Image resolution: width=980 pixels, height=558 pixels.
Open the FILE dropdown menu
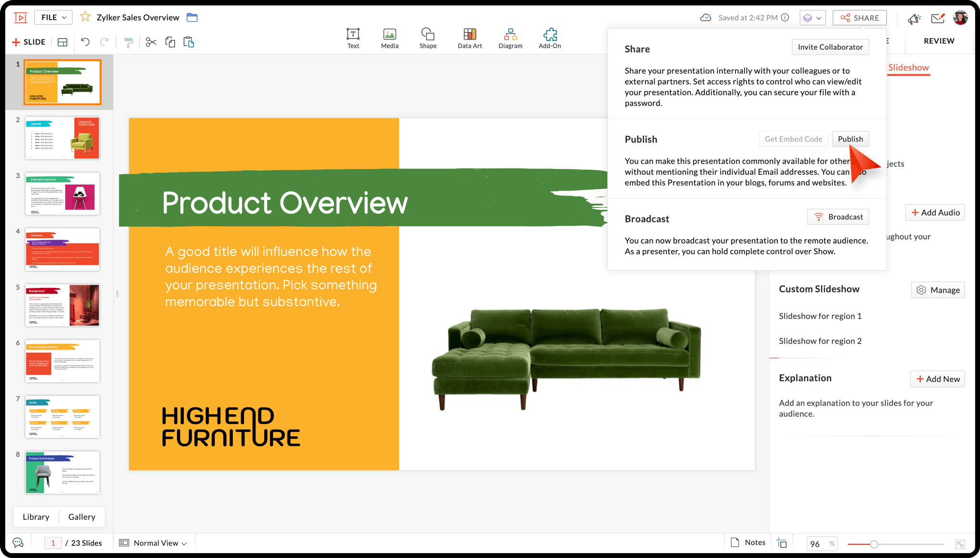53,17
